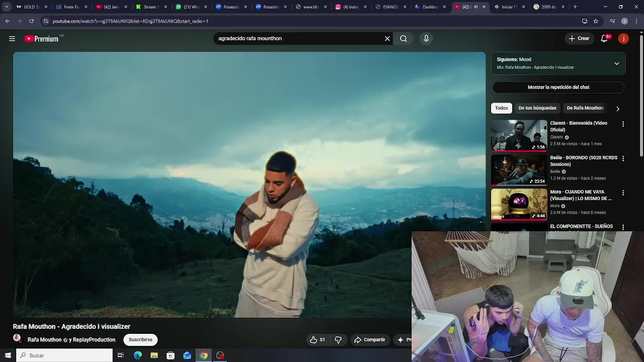Open the Chrome three-dot menu
Screen dimensions: 644x362
click(x=636, y=21)
